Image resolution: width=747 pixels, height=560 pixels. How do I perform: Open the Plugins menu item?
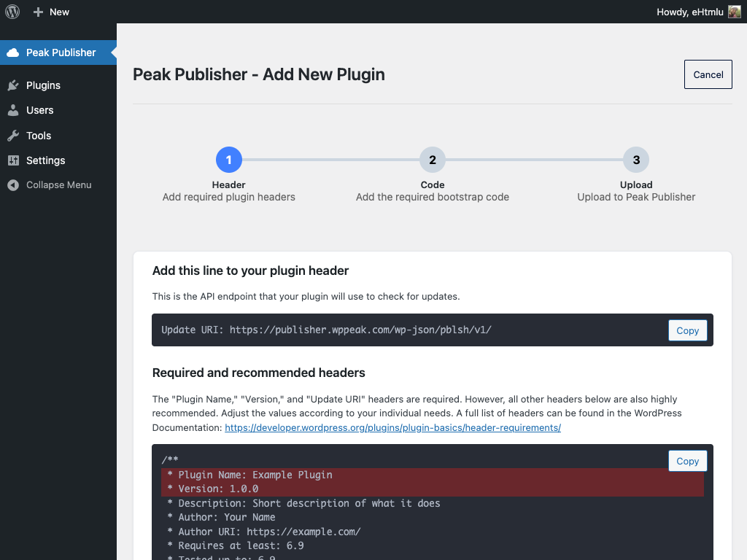(43, 85)
